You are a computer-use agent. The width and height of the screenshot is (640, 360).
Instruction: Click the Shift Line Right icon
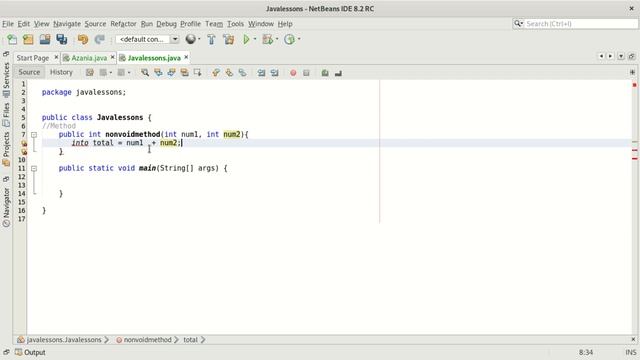tap(274, 73)
